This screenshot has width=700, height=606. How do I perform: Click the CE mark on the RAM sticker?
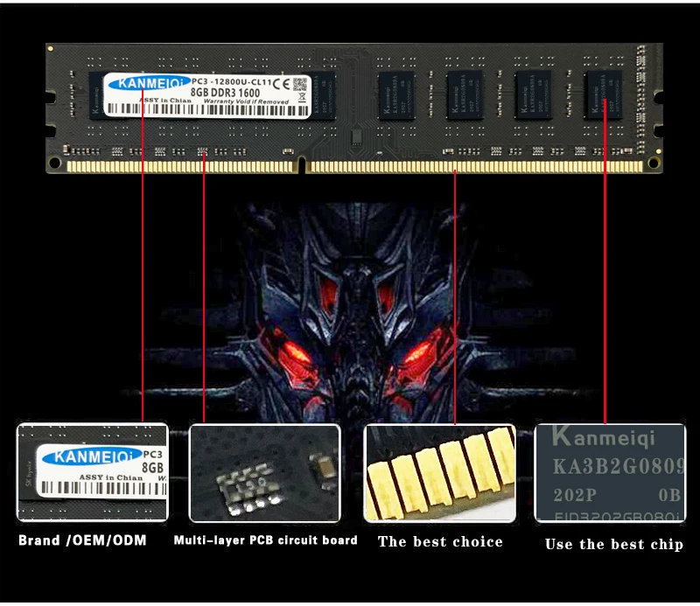click(281, 84)
